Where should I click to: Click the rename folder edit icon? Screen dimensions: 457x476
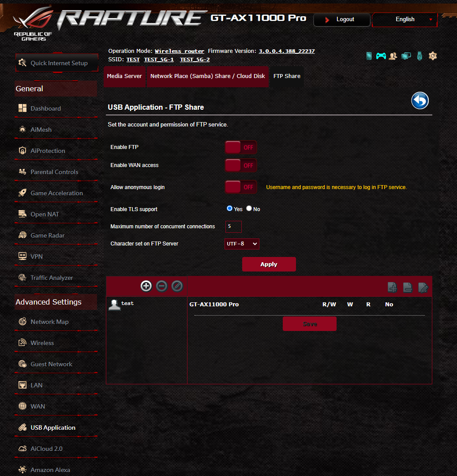pos(423,287)
